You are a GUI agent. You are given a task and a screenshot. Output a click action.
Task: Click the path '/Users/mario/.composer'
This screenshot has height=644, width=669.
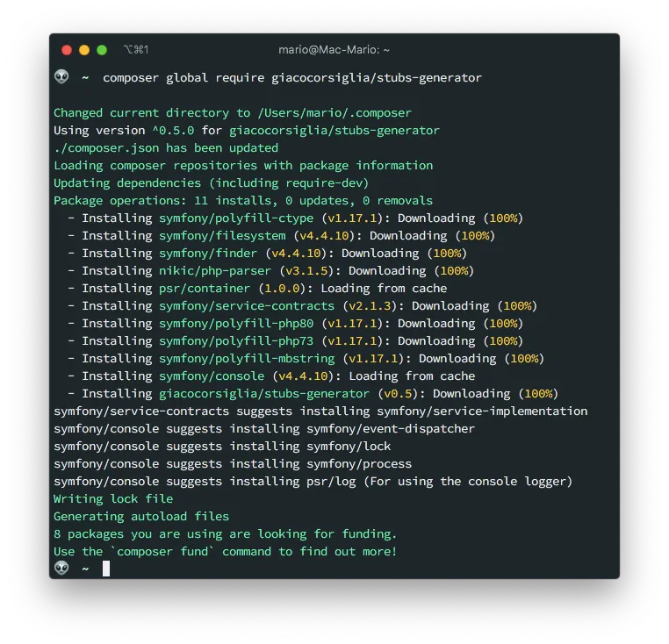point(334,113)
